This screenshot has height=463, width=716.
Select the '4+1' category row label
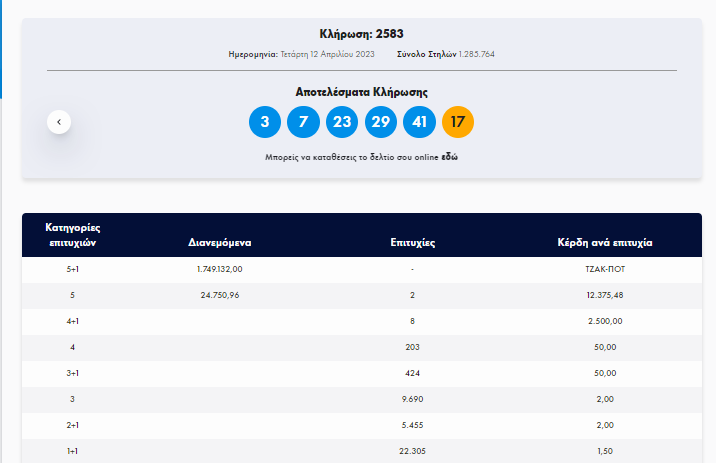72,322
